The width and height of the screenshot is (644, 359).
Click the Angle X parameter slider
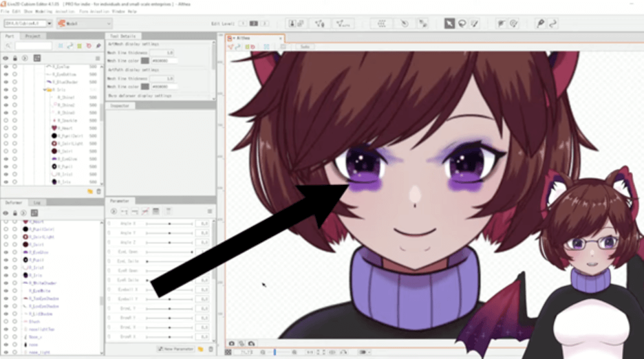pyautogui.click(x=169, y=224)
